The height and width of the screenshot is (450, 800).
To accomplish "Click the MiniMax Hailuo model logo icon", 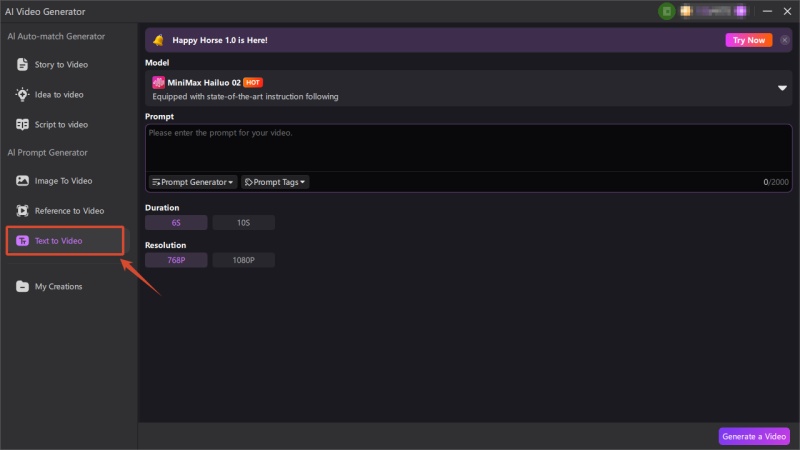I will click(158, 82).
